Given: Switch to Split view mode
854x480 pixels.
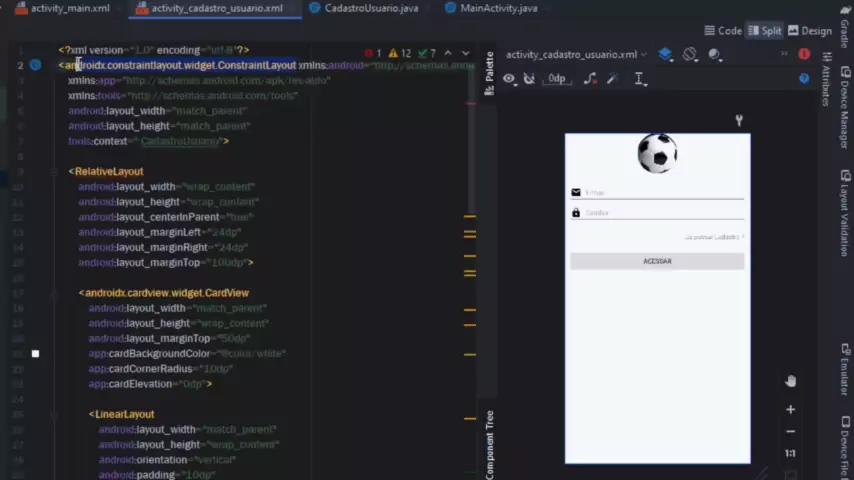Looking at the screenshot, I should coord(765,31).
